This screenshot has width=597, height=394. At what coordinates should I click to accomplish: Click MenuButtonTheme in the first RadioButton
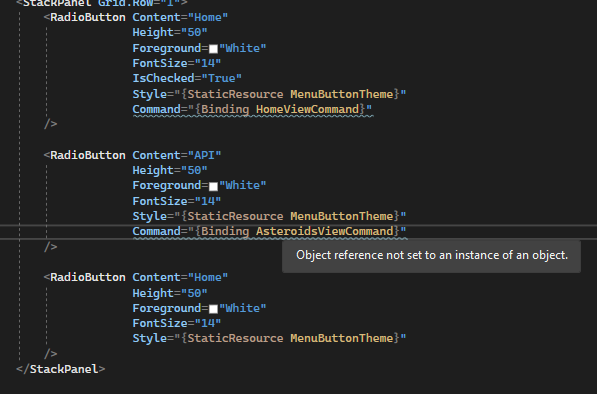click(x=342, y=94)
